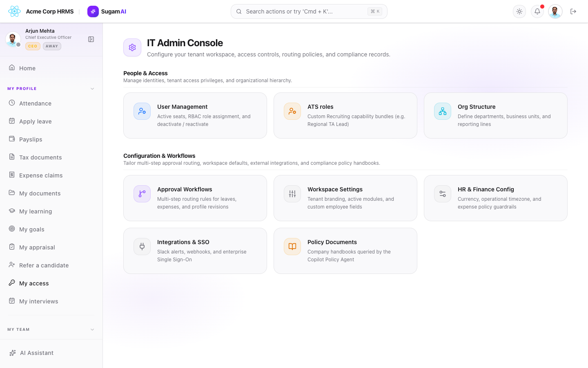Click the My goals target icon
Viewport: 588px width, 368px height.
12,229
